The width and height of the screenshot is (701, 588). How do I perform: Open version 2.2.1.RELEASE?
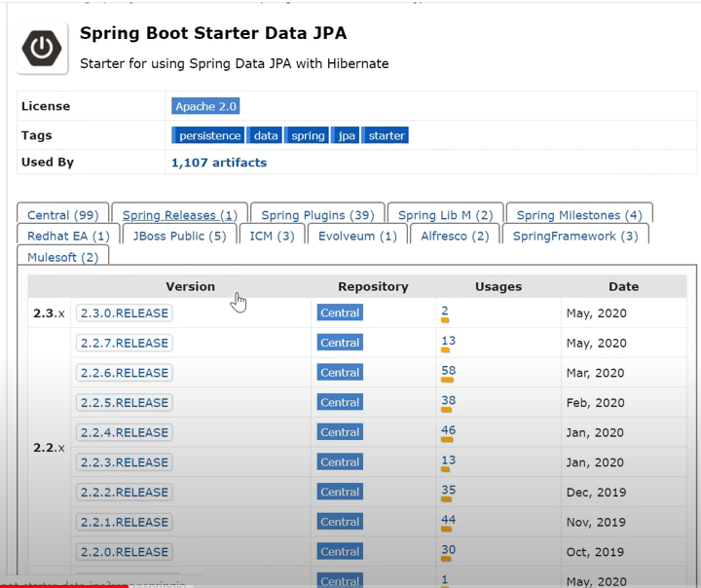[125, 522]
